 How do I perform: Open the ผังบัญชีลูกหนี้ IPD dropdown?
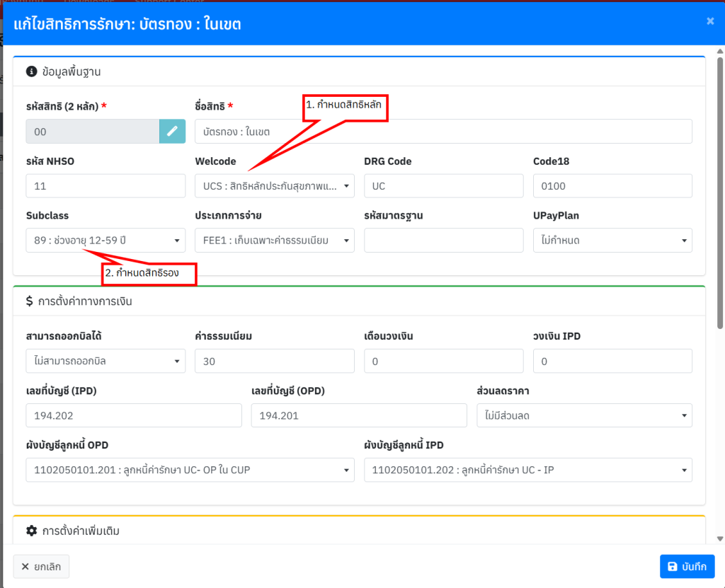528,470
